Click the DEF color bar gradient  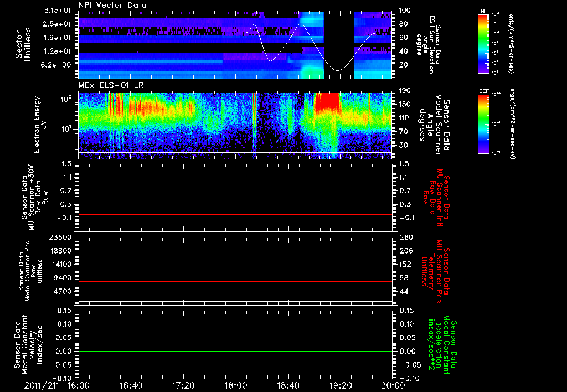click(x=483, y=124)
